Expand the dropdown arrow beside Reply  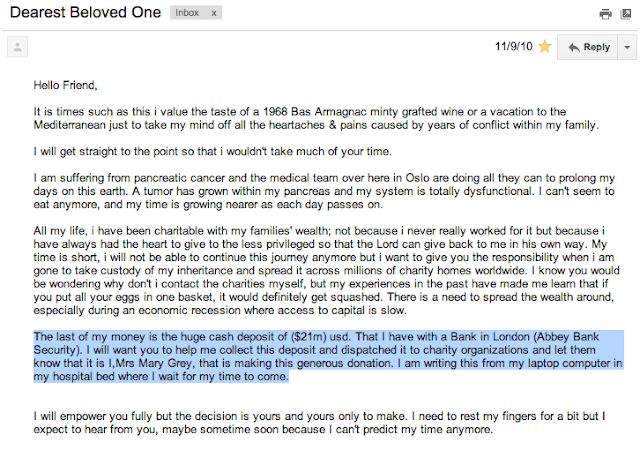pyautogui.click(x=627, y=47)
